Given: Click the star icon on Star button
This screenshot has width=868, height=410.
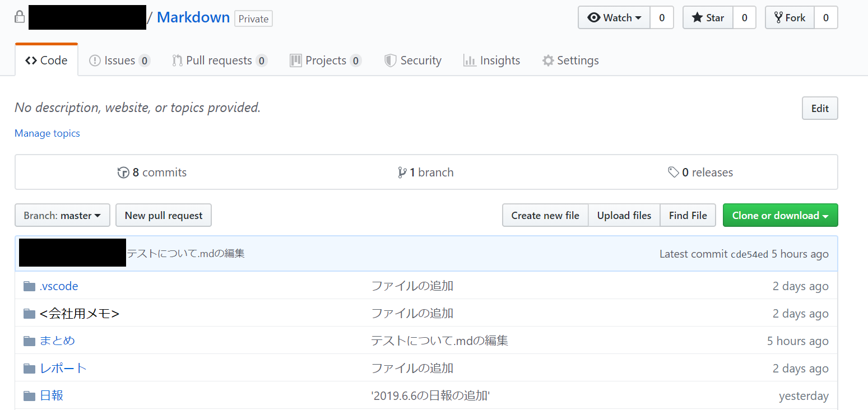Looking at the screenshot, I should tap(697, 18).
